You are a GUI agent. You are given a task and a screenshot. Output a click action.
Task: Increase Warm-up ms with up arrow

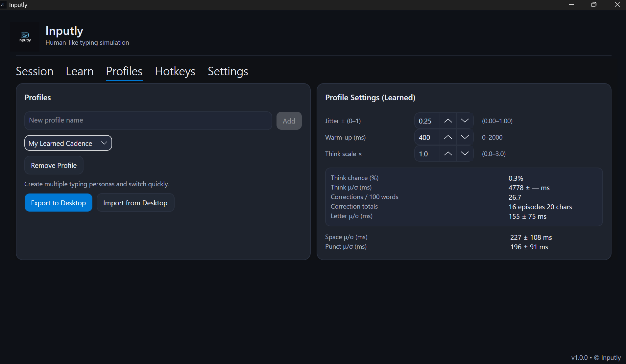(448, 137)
